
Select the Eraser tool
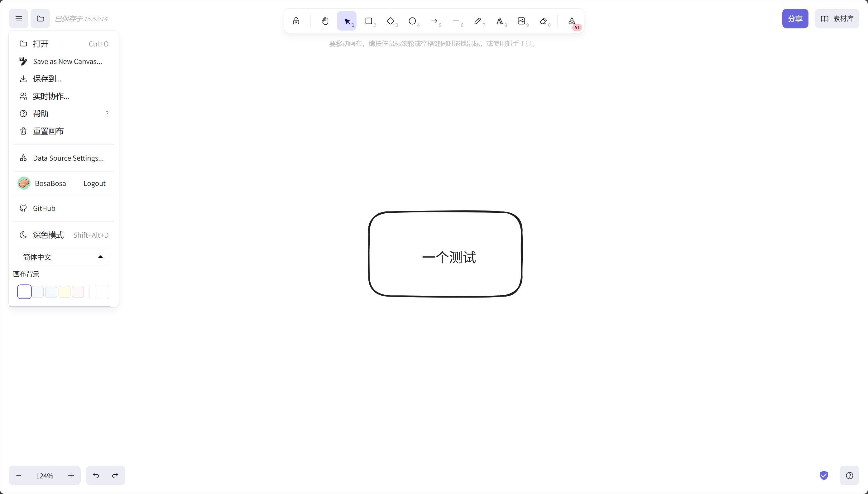click(x=543, y=21)
